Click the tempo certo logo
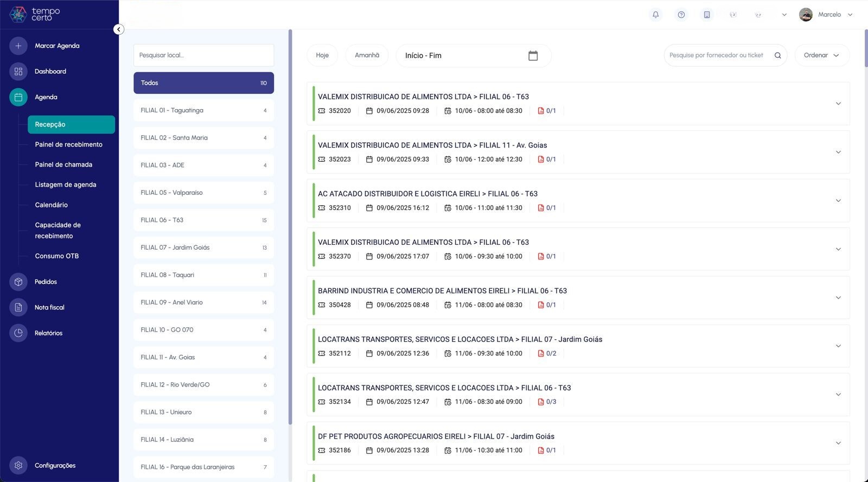 (x=35, y=14)
